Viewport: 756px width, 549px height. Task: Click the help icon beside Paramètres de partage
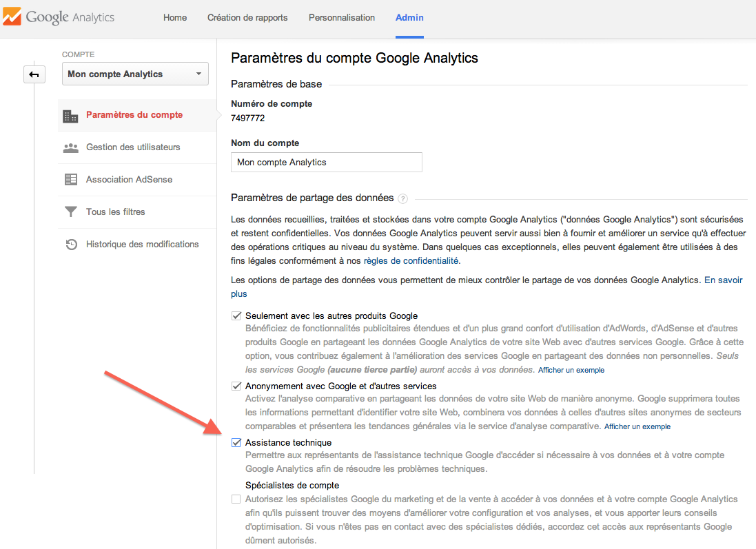[x=403, y=198]
